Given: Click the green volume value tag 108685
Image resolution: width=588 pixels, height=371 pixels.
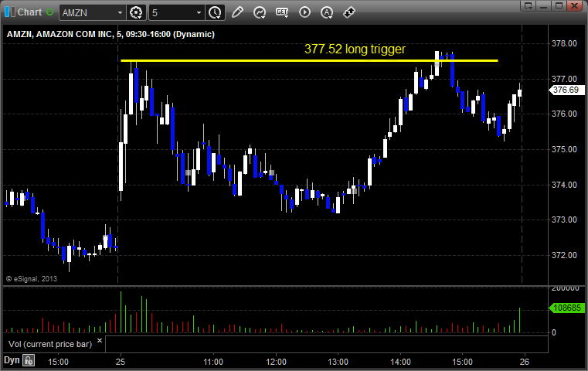Looking at the screenshot, I should [566, 308].
